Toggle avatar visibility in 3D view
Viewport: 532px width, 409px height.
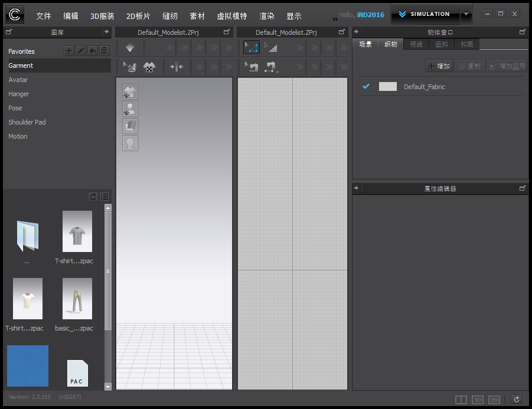(130, 109)
